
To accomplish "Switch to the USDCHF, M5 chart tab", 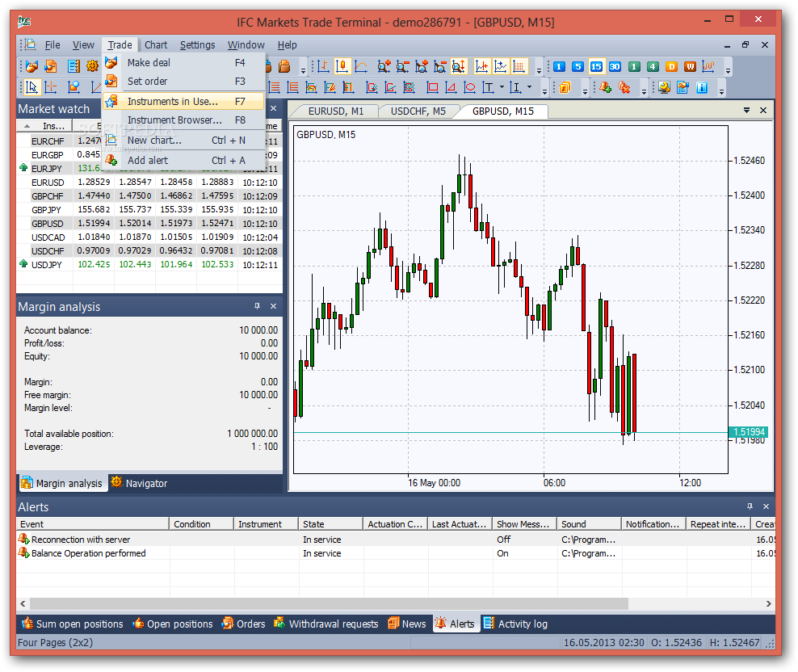I will click(x=418, y=111).
